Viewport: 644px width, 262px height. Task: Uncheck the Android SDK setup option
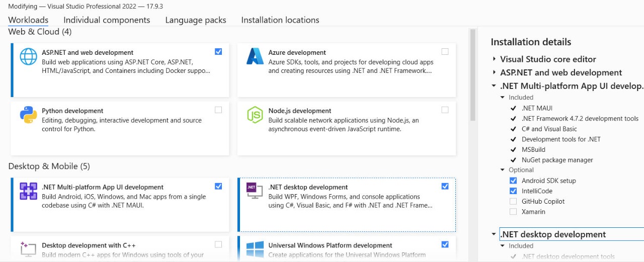(x=513, y=181)
